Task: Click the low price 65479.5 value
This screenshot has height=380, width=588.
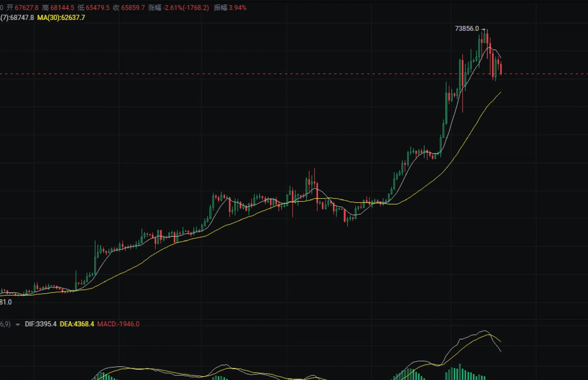Action: point(97,8)
